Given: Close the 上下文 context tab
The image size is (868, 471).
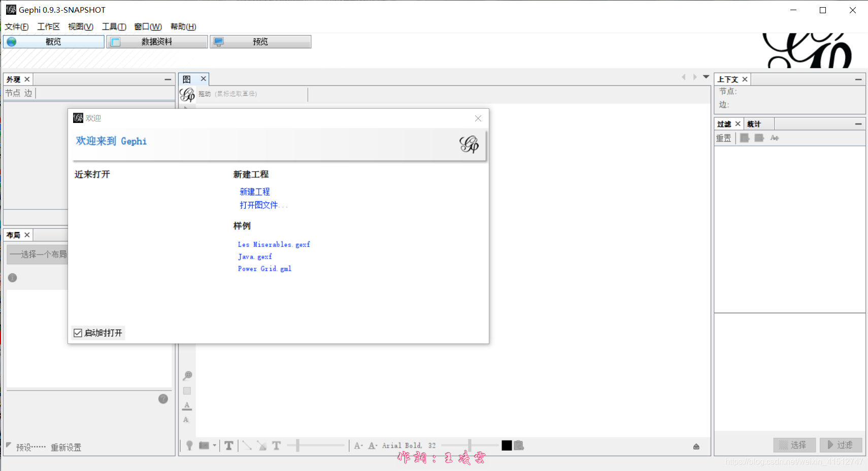Looking at the screenshot, I should click(745, 79).
